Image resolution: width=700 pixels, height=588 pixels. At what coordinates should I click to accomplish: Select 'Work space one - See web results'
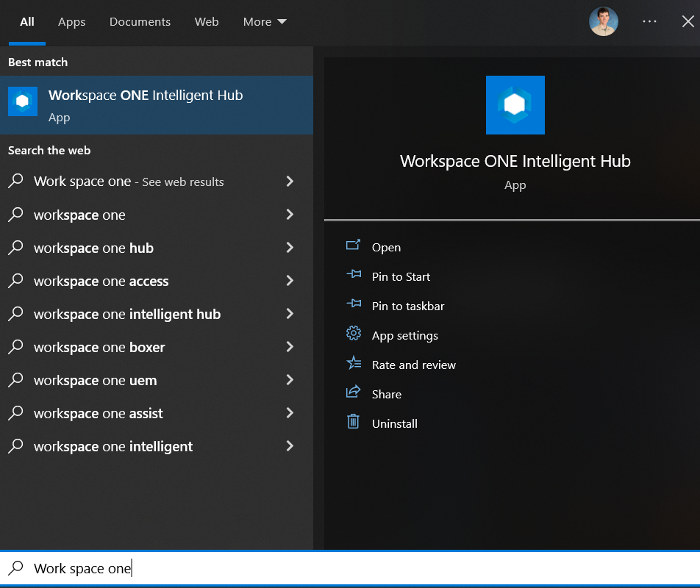click(x=156, y=181)
